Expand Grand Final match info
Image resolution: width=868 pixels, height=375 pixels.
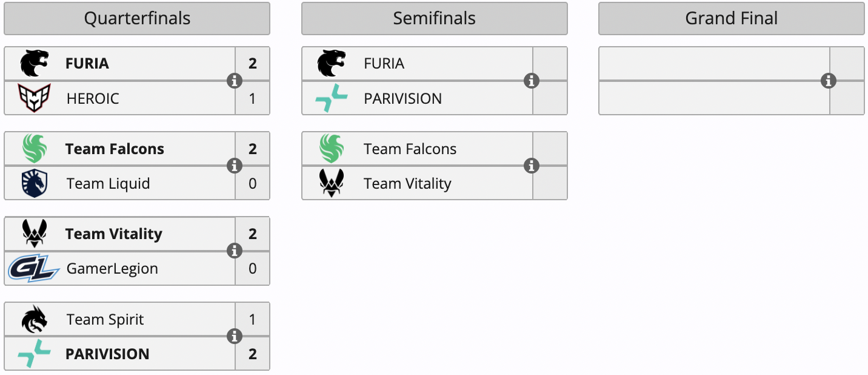pyautogui.click(x=829, y=81)
